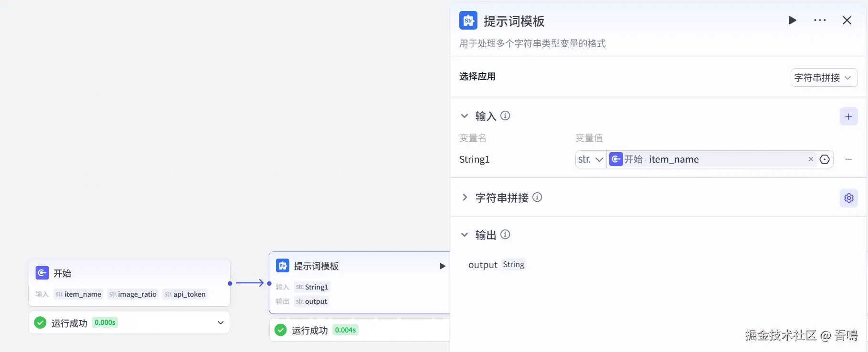Clear the item_name variable value
The height and width of the screenshot is (352, 868).
810,159
